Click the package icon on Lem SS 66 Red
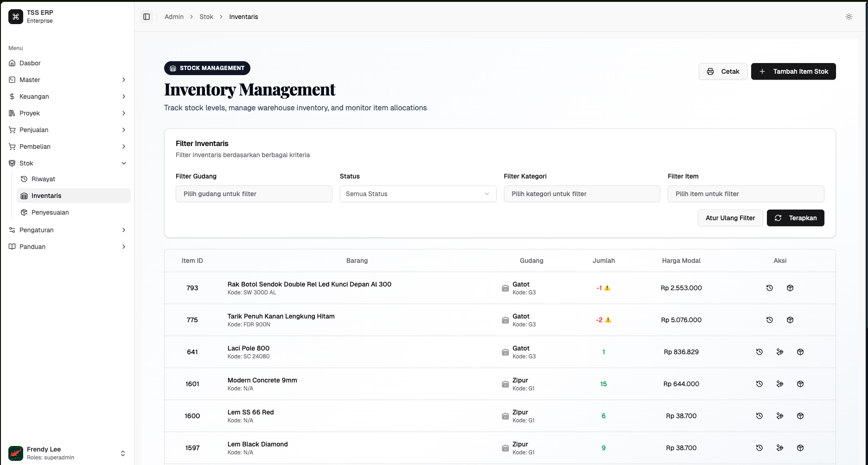This screenshot has width=868, height=465. pyautogui.click(x=800, y=416)
